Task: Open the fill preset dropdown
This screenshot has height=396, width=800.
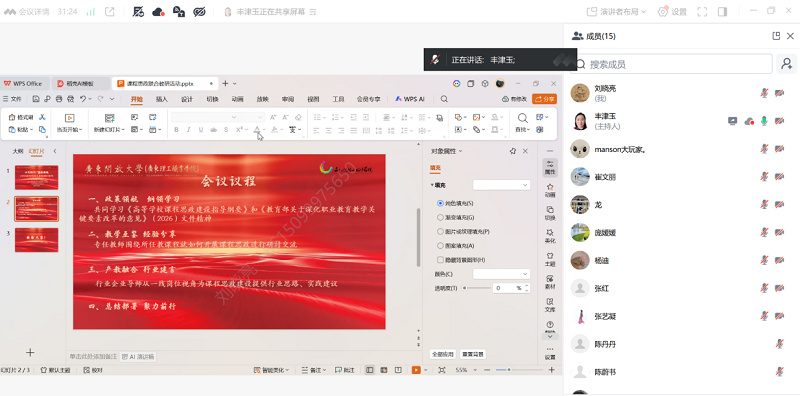Action: (501, 185)
